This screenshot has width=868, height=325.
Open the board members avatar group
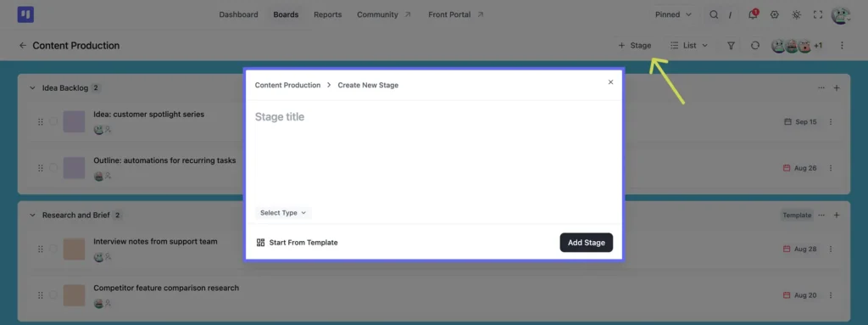[797, 46]
